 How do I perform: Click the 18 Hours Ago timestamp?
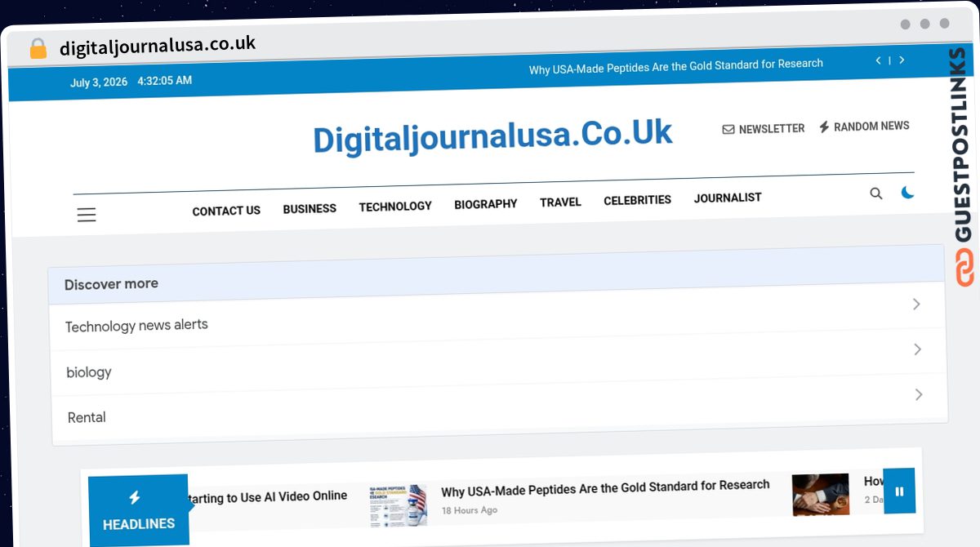(470, 510)
